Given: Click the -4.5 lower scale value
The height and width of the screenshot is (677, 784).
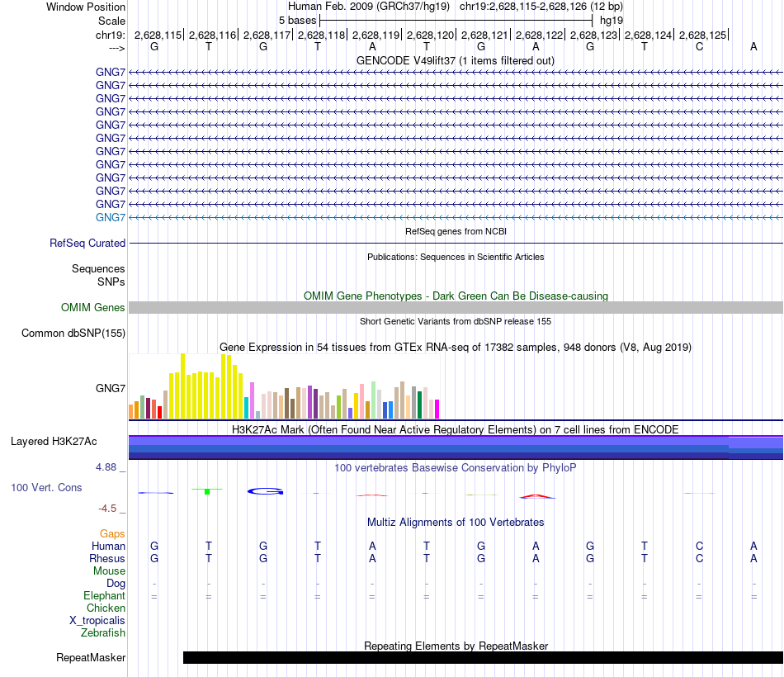Looking at the screenshot, I should [x=107, y=509].
